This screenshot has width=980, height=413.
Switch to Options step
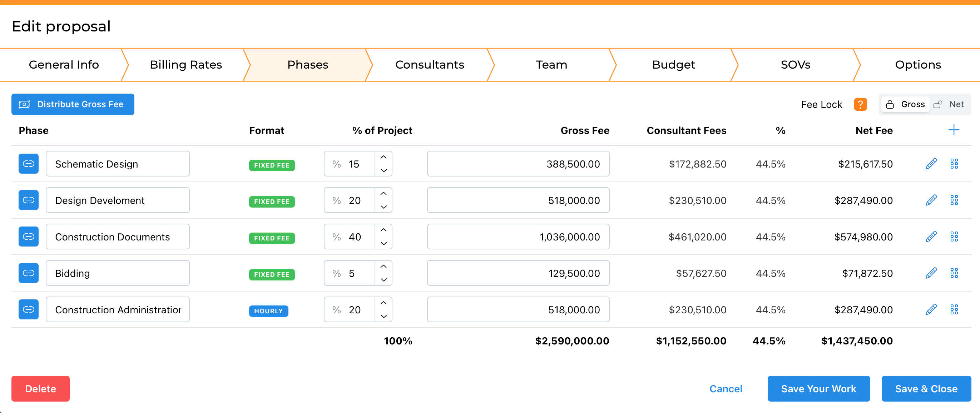pyautogui.click(x=917, y=65)
